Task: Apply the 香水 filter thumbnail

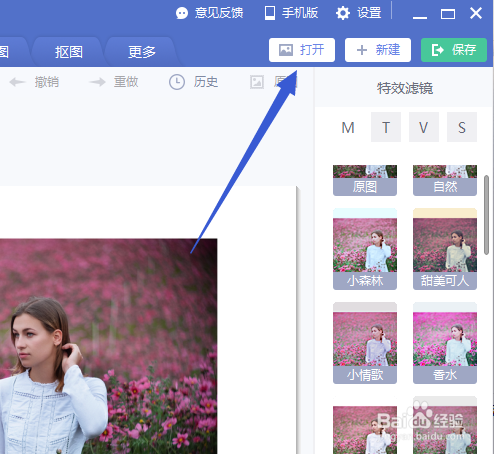Action: pyautogui.click(x=445, y=343)
